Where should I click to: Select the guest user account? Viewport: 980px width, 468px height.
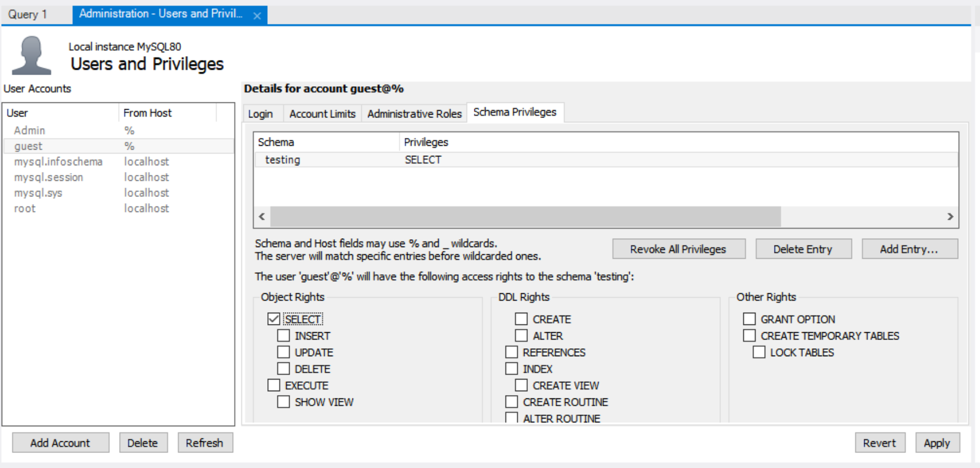[118, 146]
